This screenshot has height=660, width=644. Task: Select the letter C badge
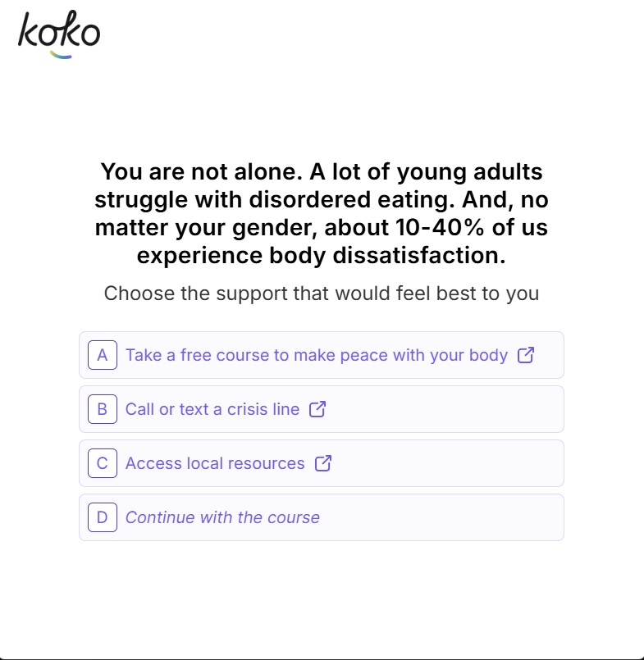(102, 463)
